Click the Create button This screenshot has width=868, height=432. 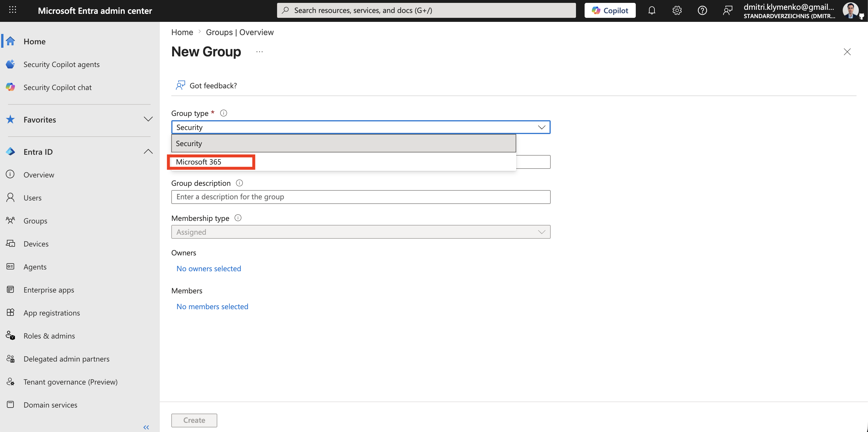point(194,420)
